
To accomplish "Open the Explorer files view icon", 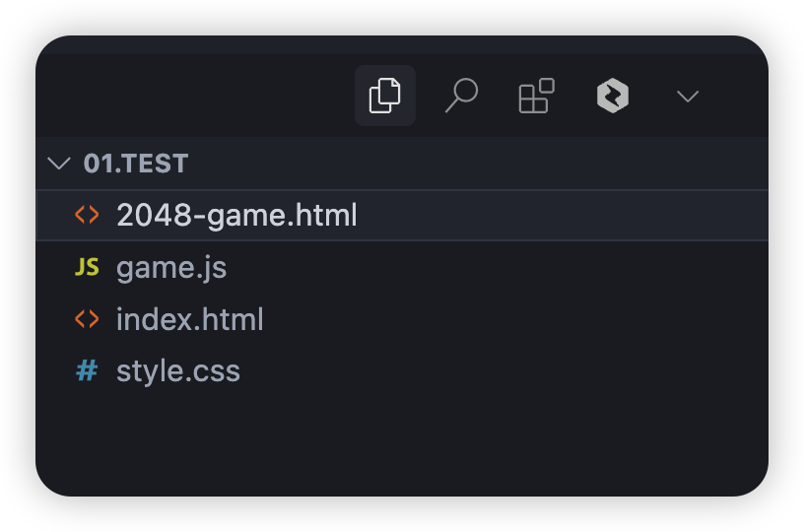I will [384, 96].
